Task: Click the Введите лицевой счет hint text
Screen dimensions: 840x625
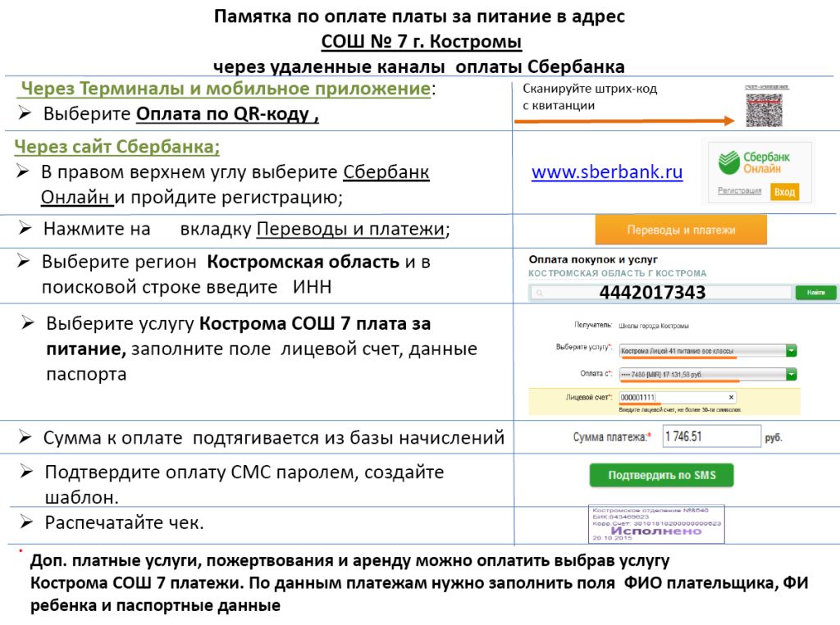Action: point(680,410)
